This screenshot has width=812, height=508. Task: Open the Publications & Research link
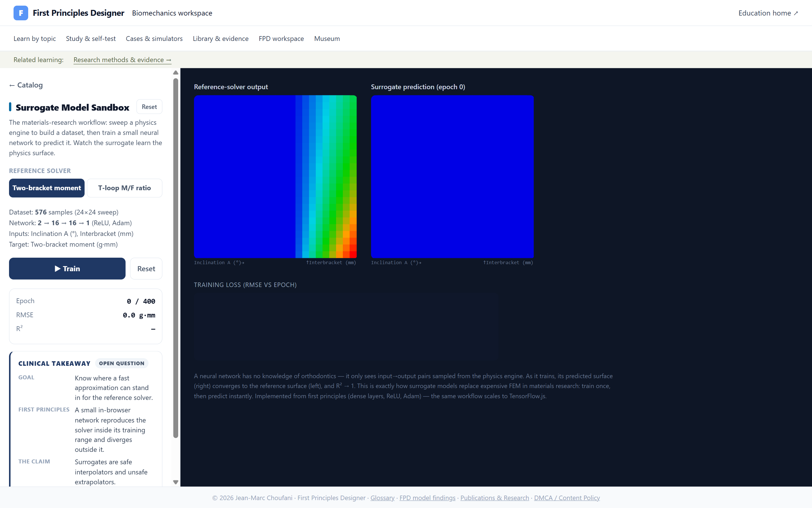(x=495, y=498)
